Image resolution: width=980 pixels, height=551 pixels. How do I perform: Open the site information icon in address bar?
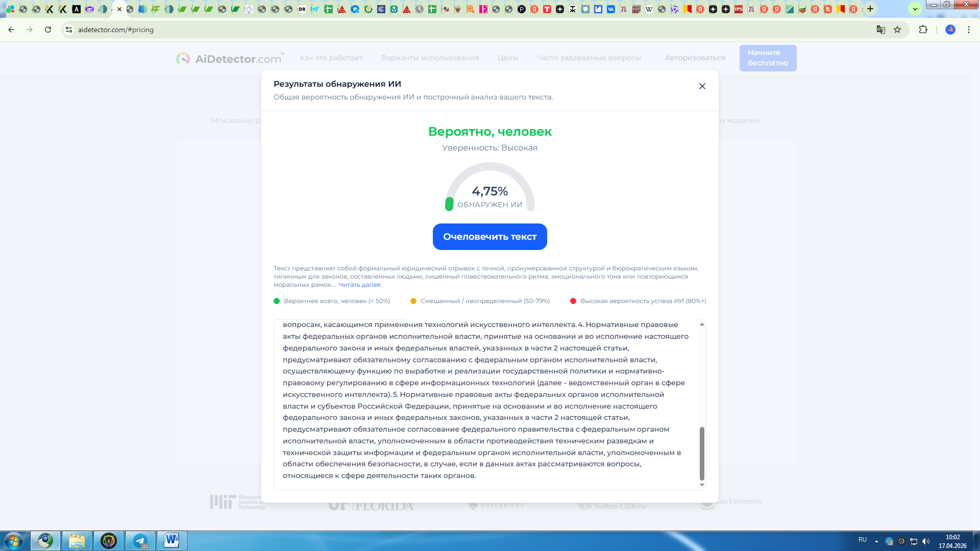point(69,30)
